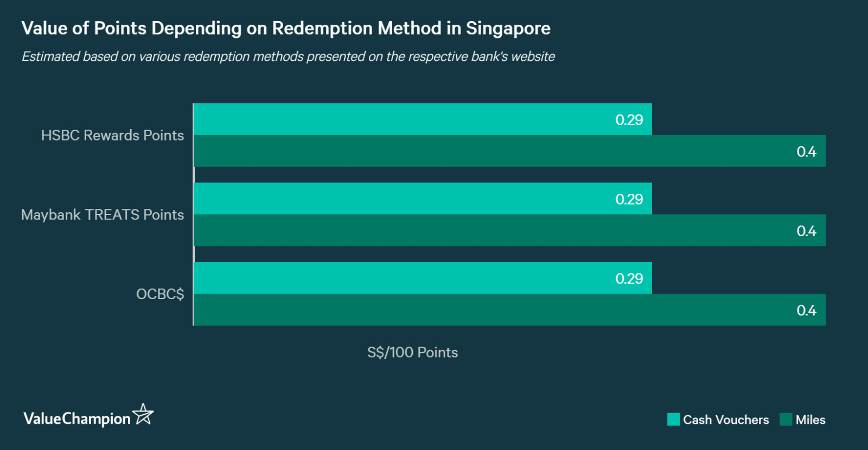
Task: Select the Maybank TREATS Points miles bar
Action: click(x=509, y=230)
